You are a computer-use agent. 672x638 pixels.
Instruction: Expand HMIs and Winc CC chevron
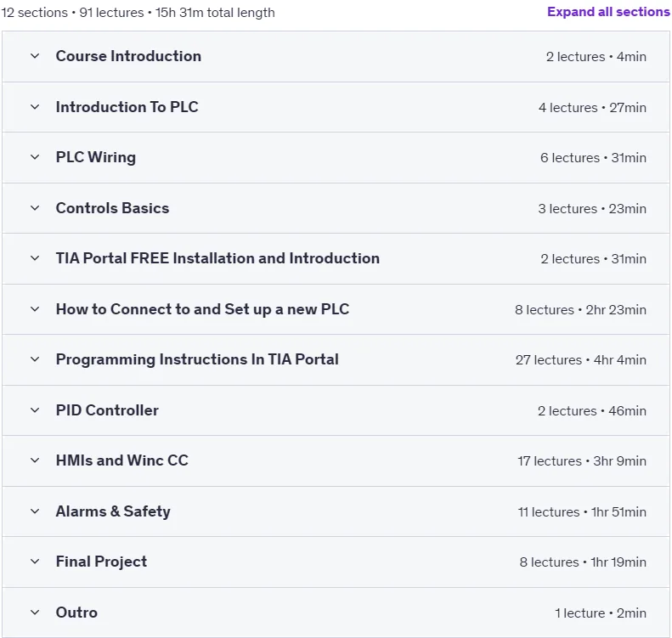click(x=35, y=460)
